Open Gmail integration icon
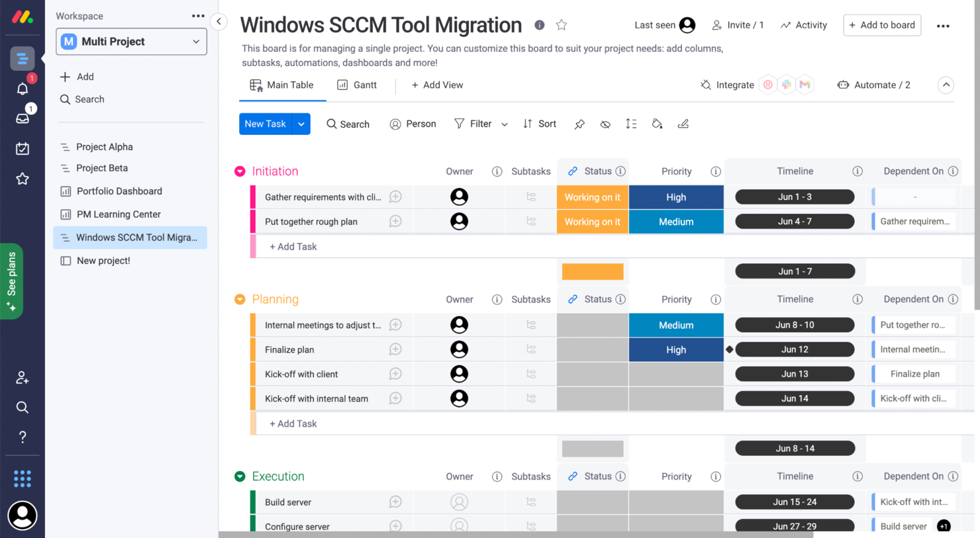 point(805,85)
